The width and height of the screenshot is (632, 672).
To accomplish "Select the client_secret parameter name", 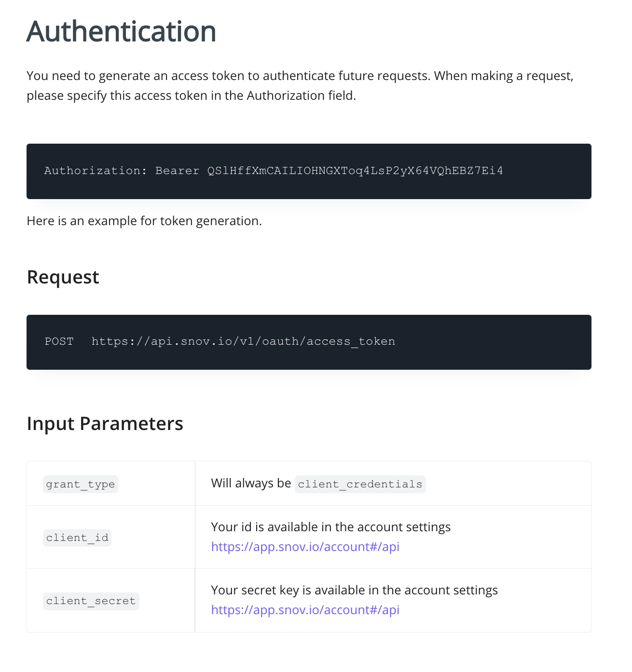I will click(x=91, y=601).
